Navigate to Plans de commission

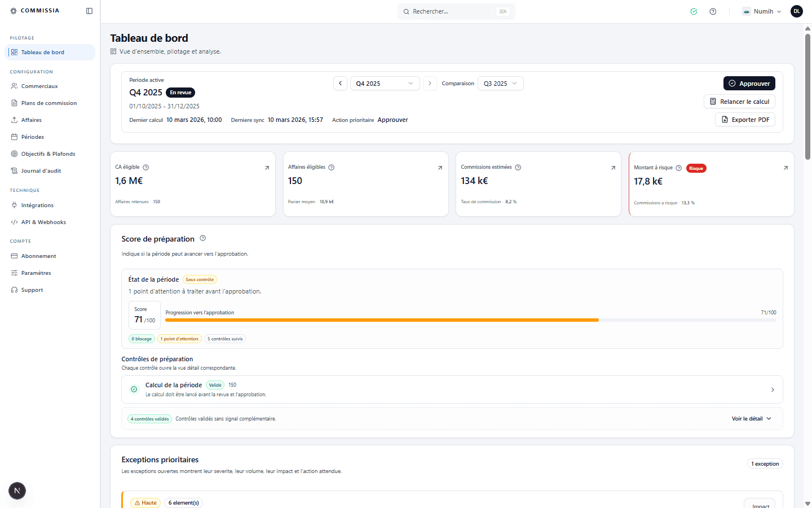pyautogui.click(x=48, y=103)
